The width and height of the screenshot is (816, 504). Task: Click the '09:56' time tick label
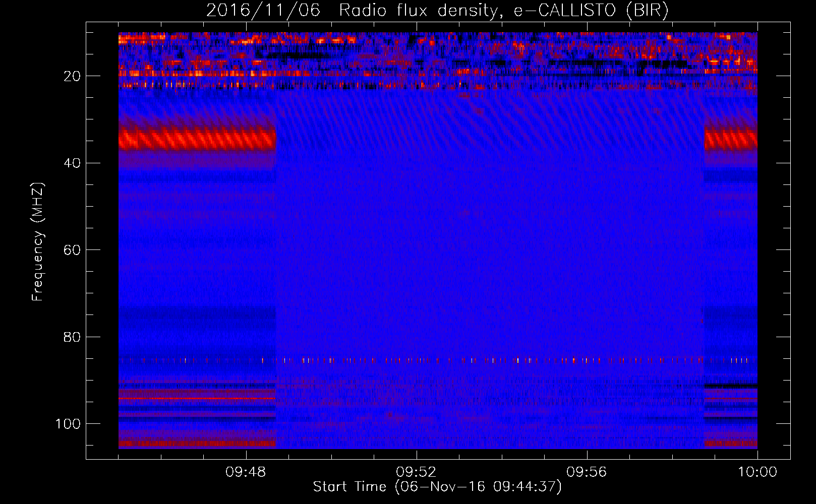coord(587,472)
